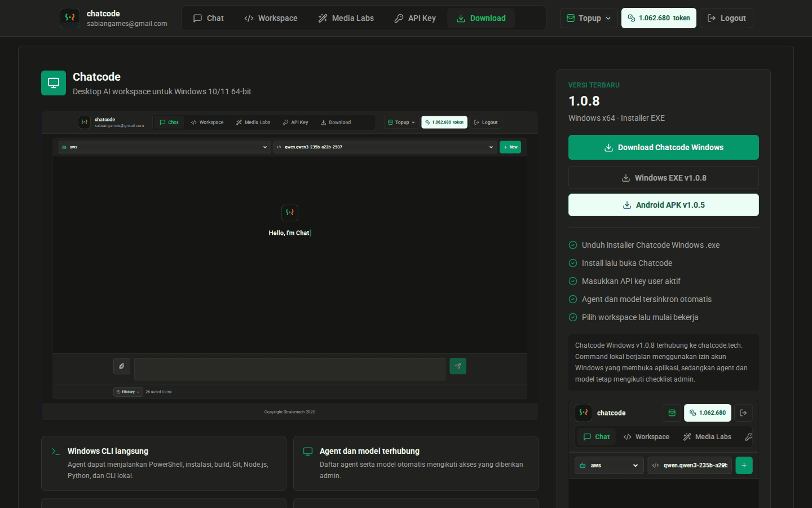
Task: Click the green New button in the large screenshot
Action: 510,147
